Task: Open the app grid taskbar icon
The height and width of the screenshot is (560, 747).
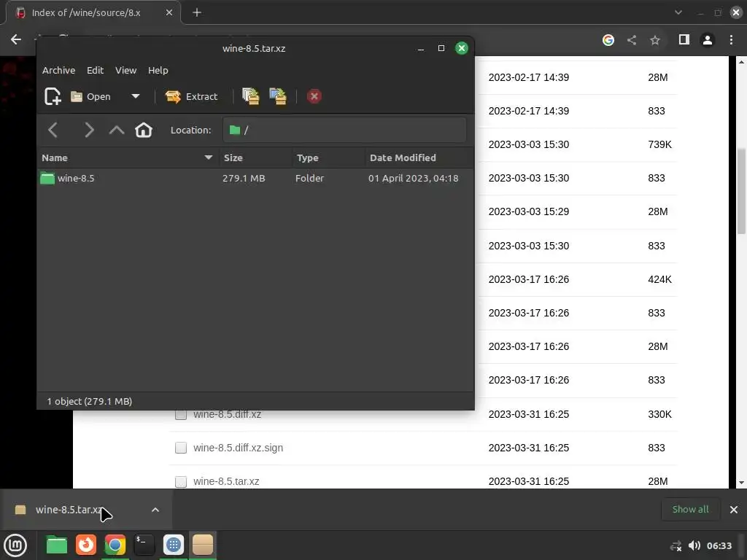Action: [174, 545]
